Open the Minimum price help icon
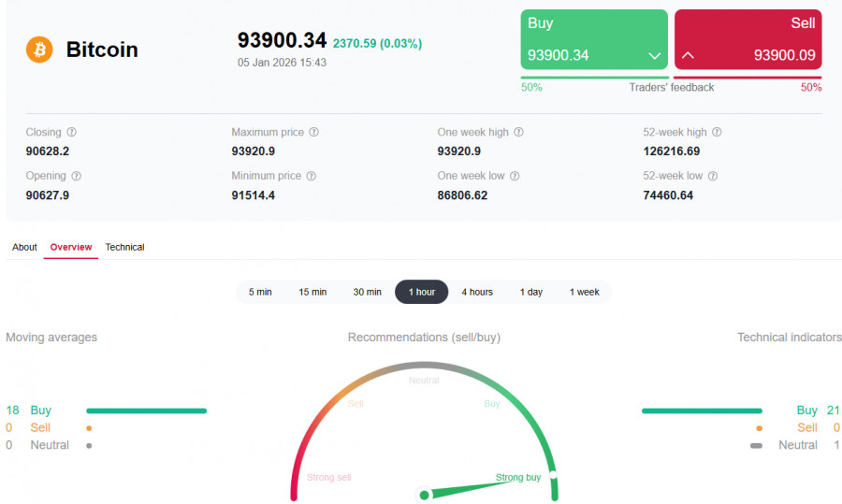The width and height of the screenshot is (842, 504). (x=311, y=176)
